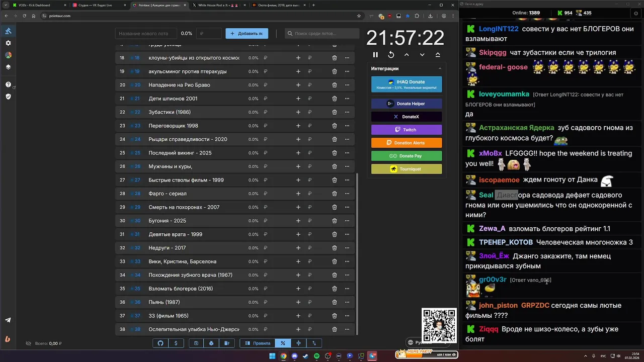Add amount to "Недруги - 2017" with plus
The image size is (644, 362).
click(x=298, y=248)
